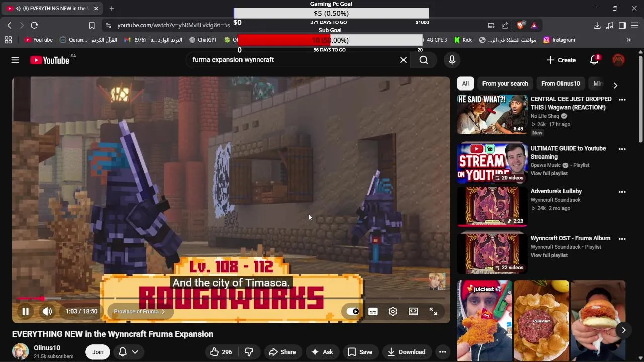Reload the browser page
Viewport: 644px width, 362px height.
click(34, 25)
